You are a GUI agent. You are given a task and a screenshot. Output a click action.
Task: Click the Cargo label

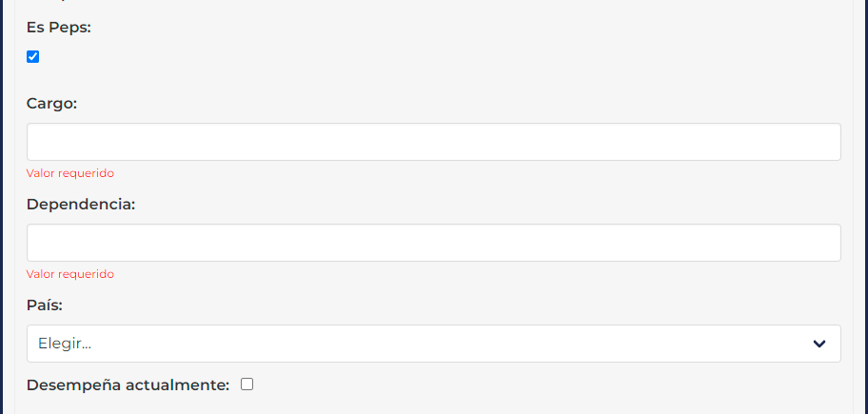pyautogui.click(x=51, y=103)
